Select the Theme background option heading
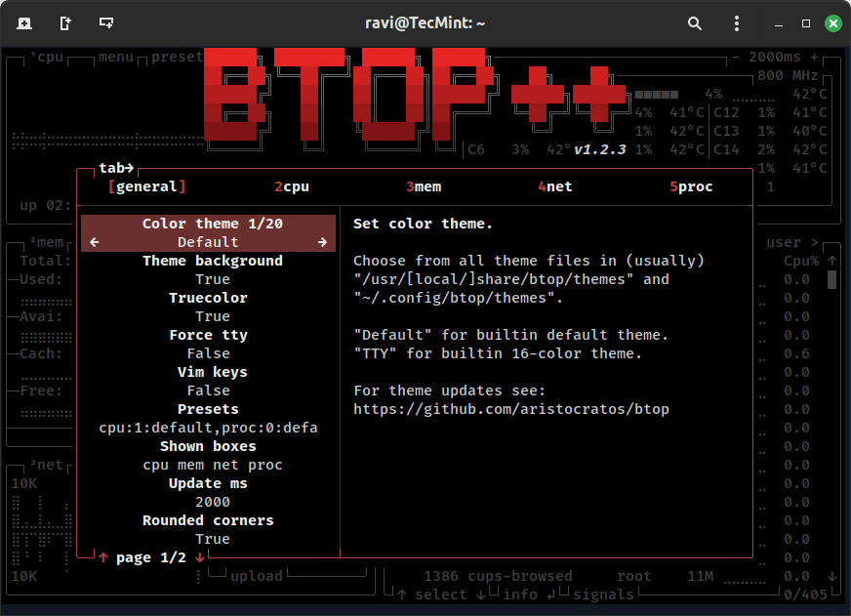This screenshot has width=851, height=616. (213, 261)
